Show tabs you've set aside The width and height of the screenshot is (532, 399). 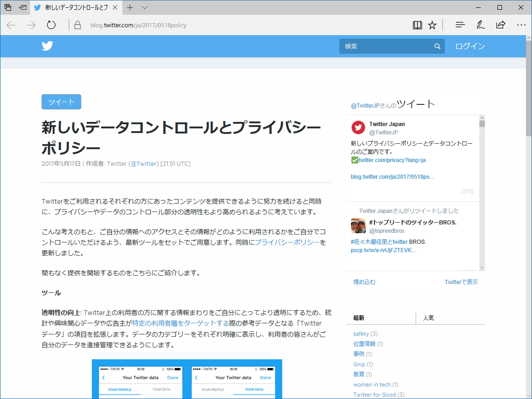pos(7,7)
